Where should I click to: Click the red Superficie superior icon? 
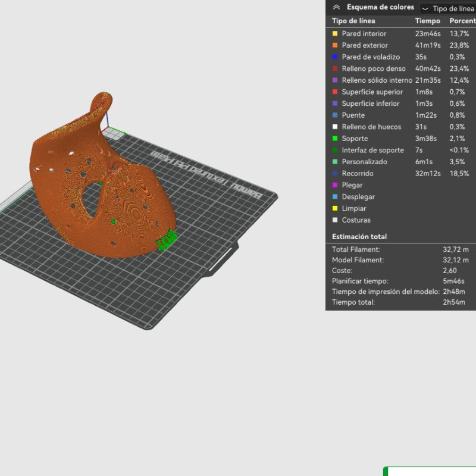[335, 92]
